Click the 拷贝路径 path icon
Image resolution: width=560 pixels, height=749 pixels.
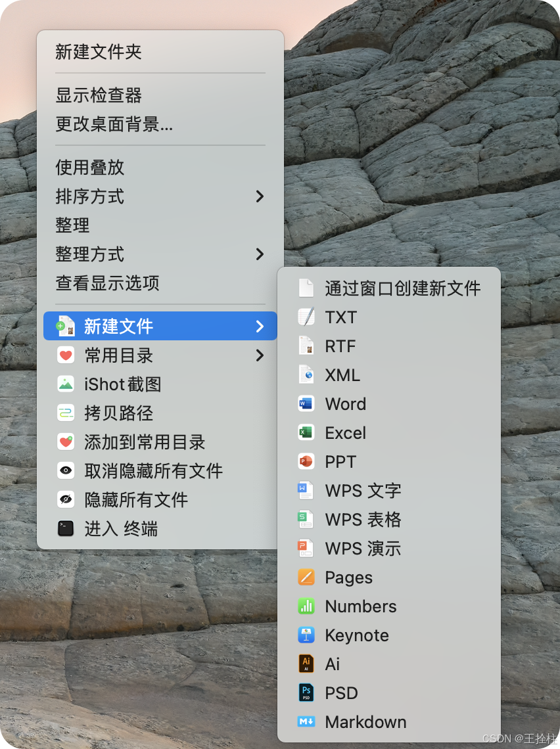(66, 413)
